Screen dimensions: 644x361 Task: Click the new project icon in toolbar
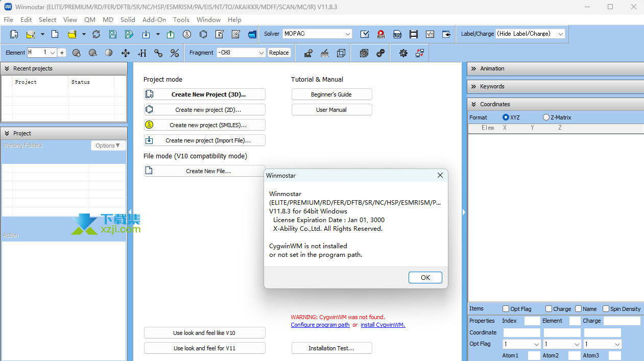[x=14, y=34]
